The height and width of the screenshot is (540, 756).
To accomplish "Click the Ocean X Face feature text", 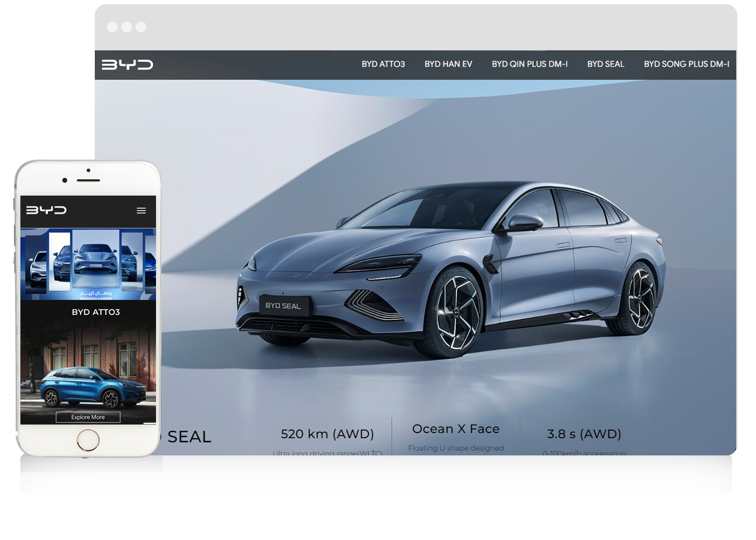I will pyautogui.click(x=456, y=429).
